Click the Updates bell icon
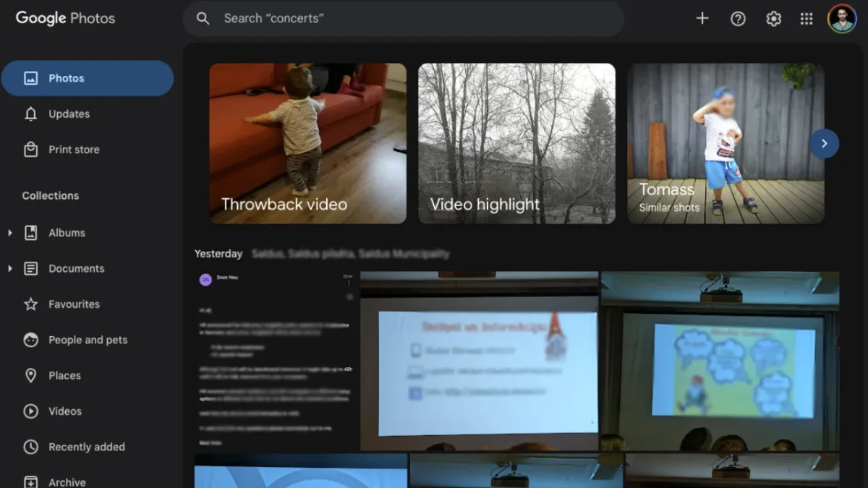Viewport: 868px width, 488px height. pyautogui.click(x=30, y=114)
